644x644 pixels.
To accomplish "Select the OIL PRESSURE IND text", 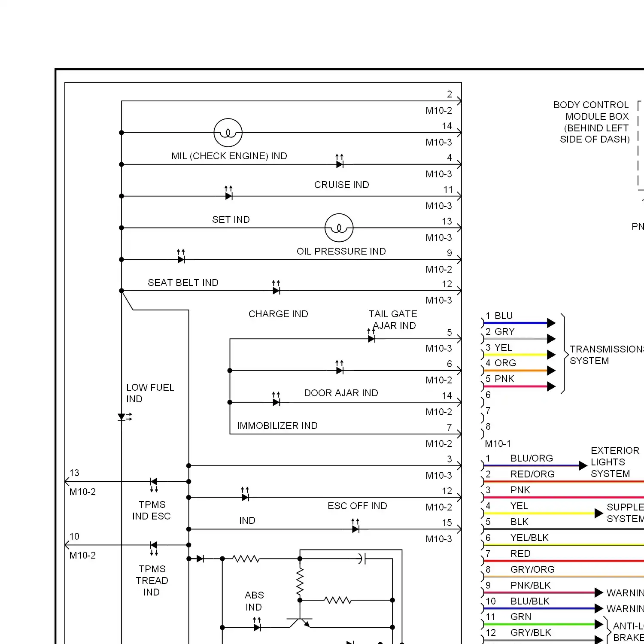I will click(341, 251).
